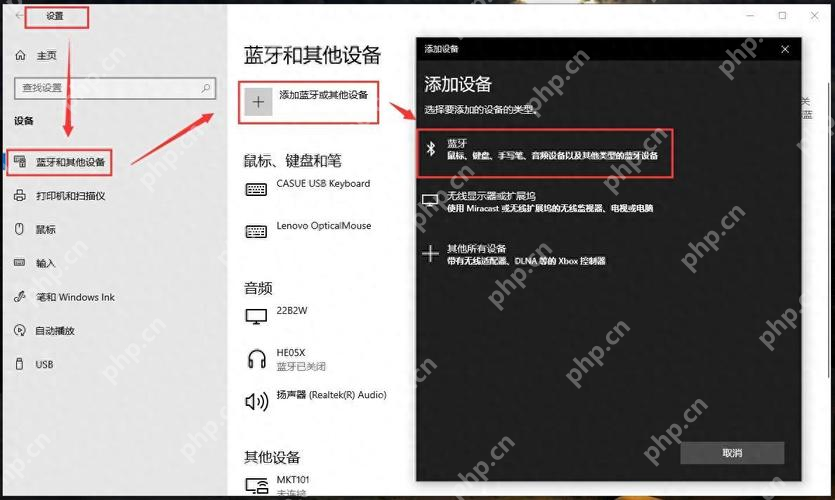835x500 pixels.
Task: Maximize the Settings window
Action: pos(782,16)
